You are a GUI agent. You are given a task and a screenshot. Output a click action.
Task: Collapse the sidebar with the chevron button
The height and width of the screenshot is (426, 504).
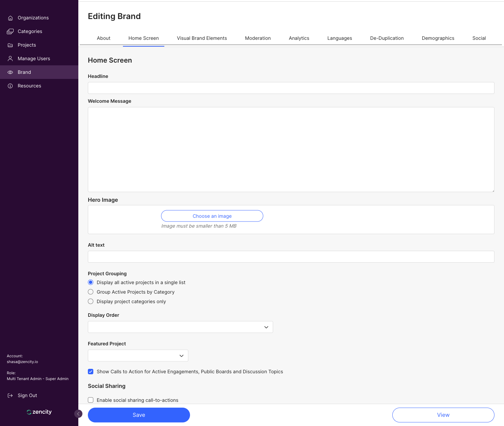78,414
